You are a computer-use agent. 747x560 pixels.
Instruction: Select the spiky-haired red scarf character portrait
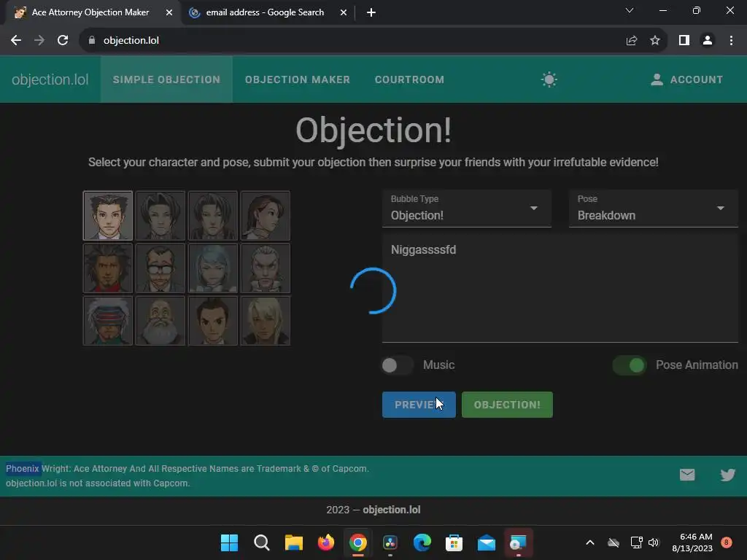click(108, 268)
